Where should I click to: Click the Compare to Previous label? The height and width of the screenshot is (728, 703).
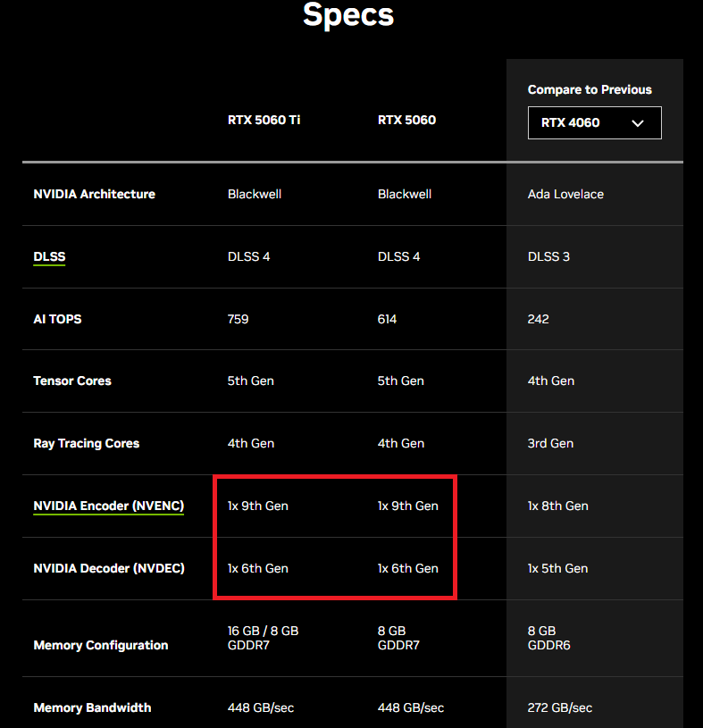(590, 89)
